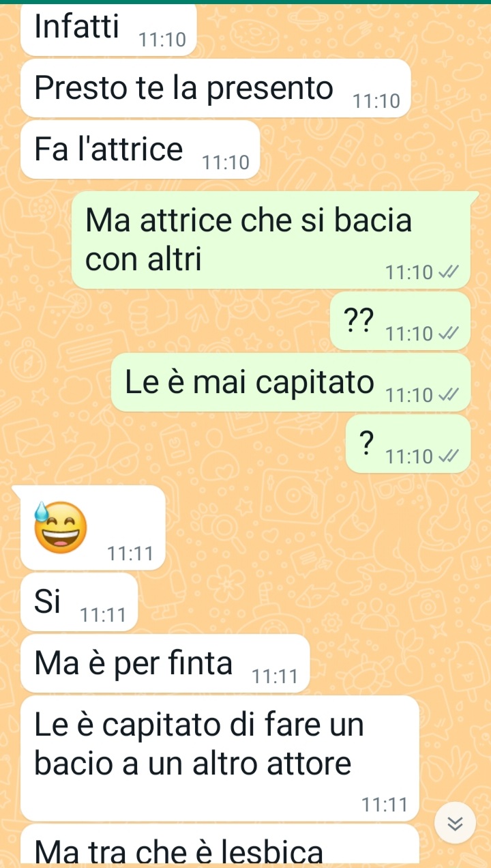Select 'Ma attrice che si bacia con altri' message

click(271, 240)
